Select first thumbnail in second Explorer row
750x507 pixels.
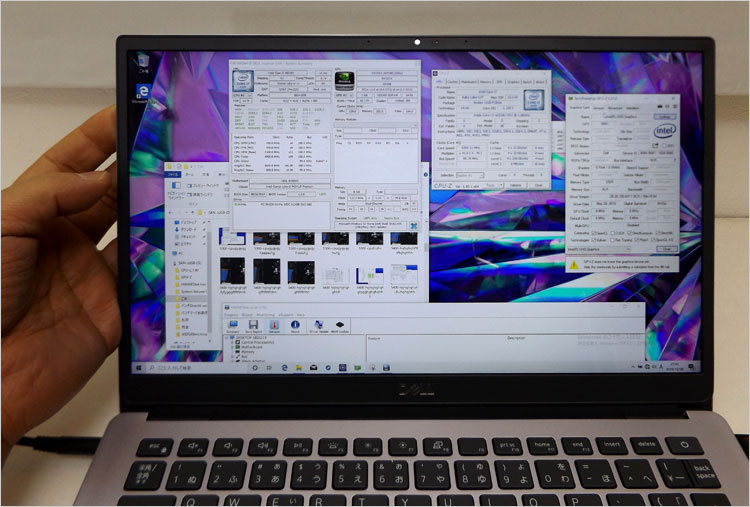[232, 271]
